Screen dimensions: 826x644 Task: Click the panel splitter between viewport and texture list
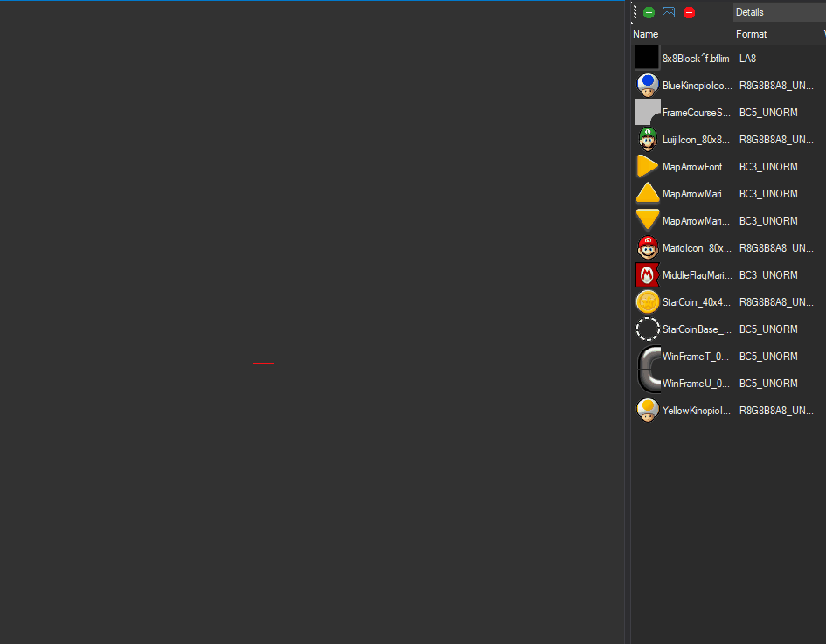[628, 323]
